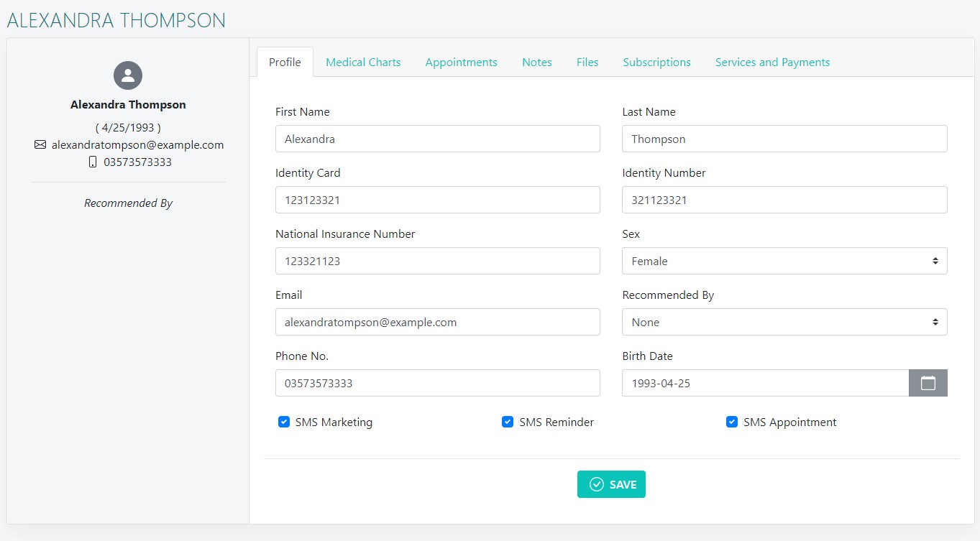
Task: Open the Appointments tab
Action: (461, 63)
